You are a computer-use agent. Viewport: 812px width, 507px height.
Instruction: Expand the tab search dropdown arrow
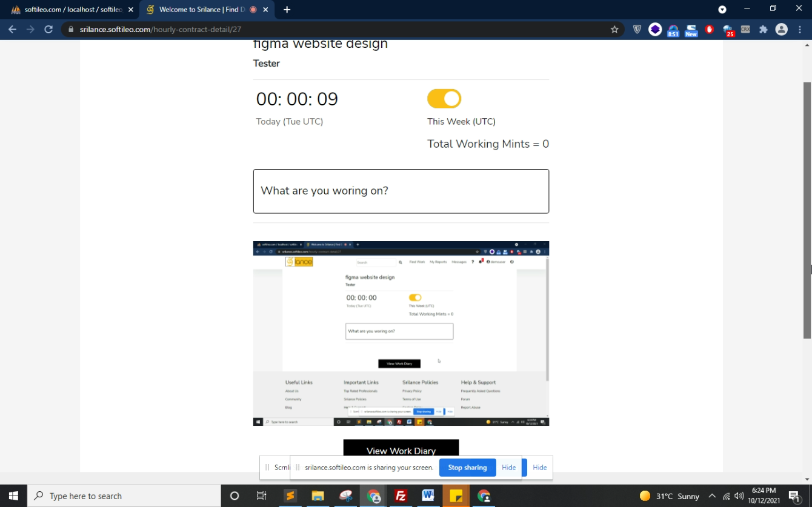point(722,9)
